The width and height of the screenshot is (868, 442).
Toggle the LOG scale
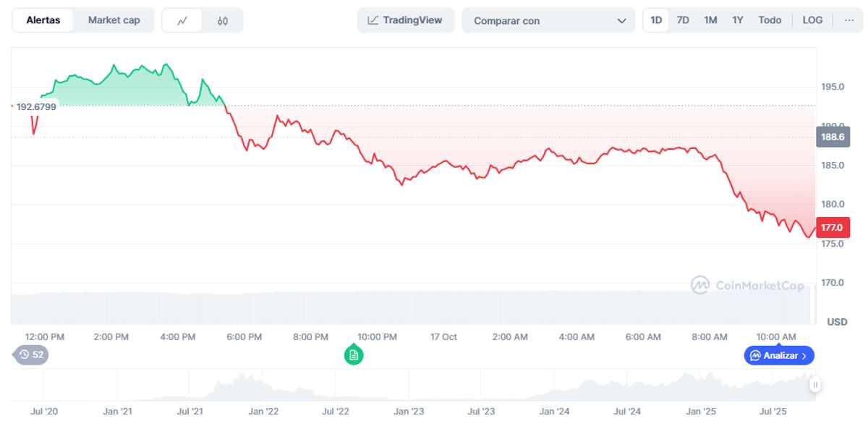click(812, 20)
